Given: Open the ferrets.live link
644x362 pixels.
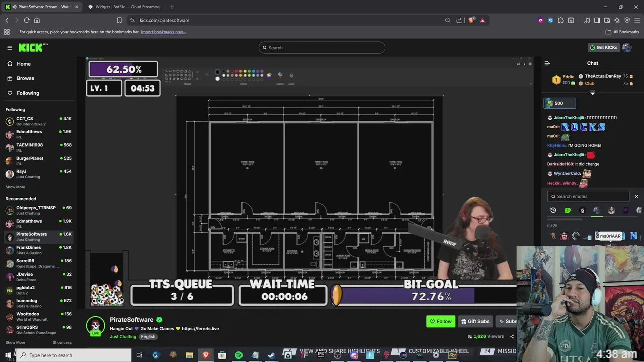Looking at the screenshot, I should coord(200,328).
